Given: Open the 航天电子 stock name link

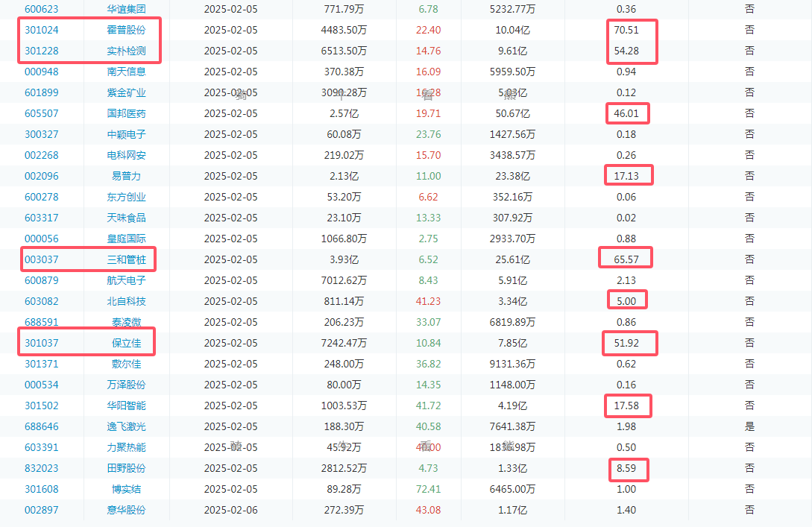Looking at the screenshot, I should [126, 280].
